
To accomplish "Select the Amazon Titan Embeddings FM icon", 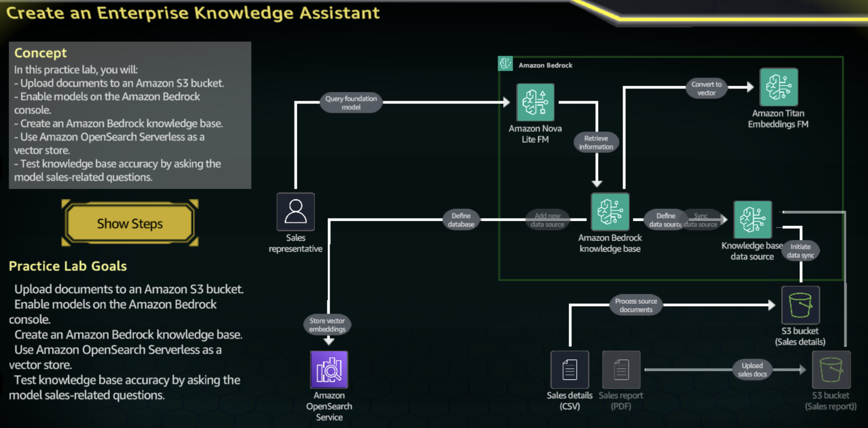I will 779,87.
